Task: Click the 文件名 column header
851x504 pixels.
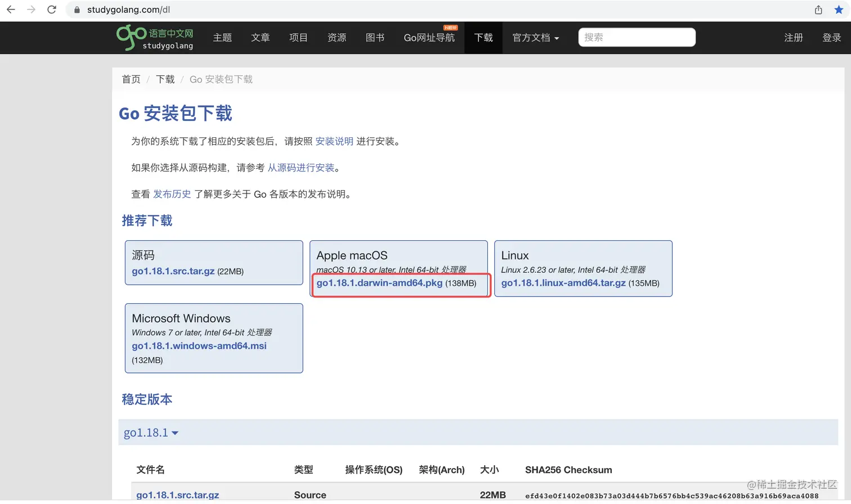Action: [x=150, y=470]
